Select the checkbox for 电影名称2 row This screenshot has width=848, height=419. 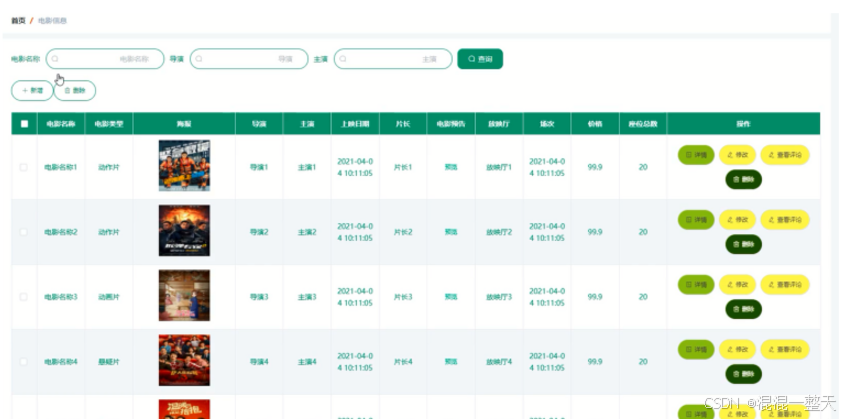pos(23,232)
